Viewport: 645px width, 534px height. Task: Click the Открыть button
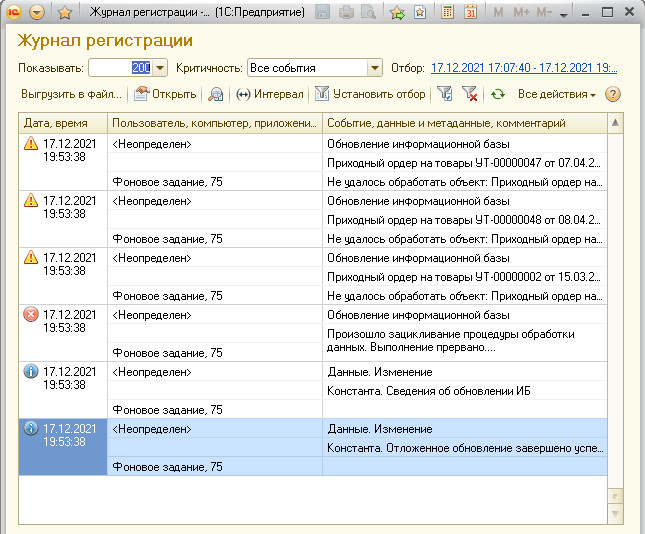coord(165,94)
